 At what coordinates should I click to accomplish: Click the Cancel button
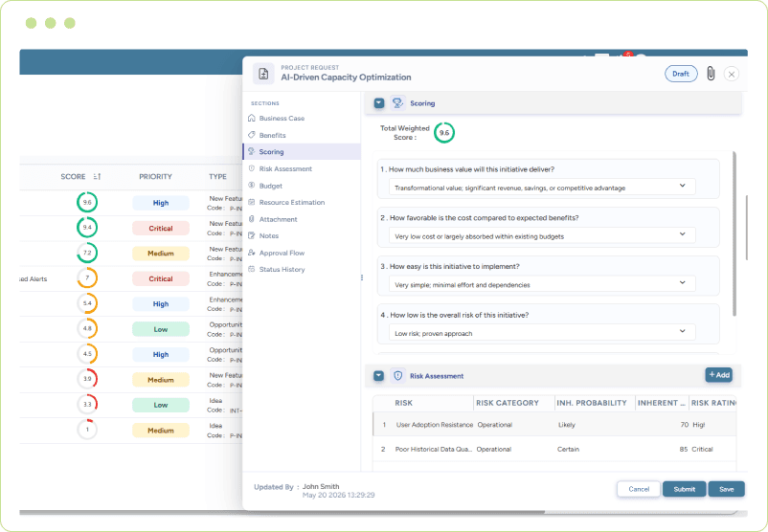(x=639, y=489)
